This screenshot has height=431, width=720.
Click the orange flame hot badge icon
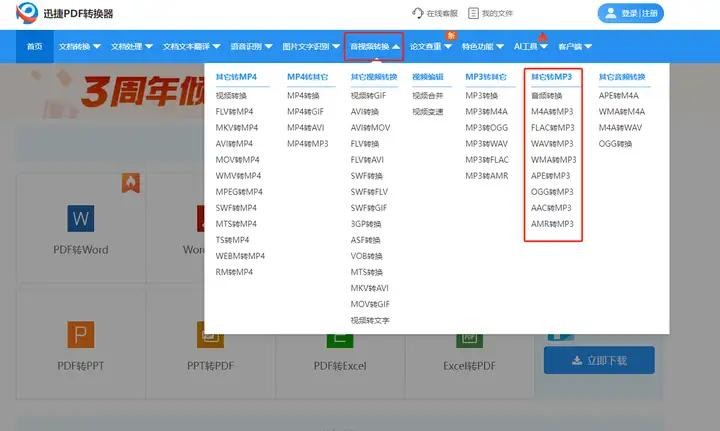point(130,183)
